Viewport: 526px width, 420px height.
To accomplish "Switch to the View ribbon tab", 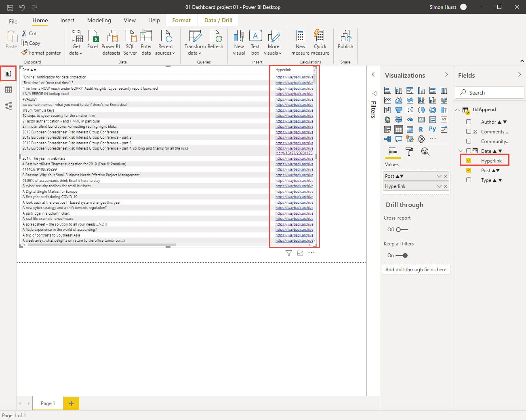I will 130,20.
